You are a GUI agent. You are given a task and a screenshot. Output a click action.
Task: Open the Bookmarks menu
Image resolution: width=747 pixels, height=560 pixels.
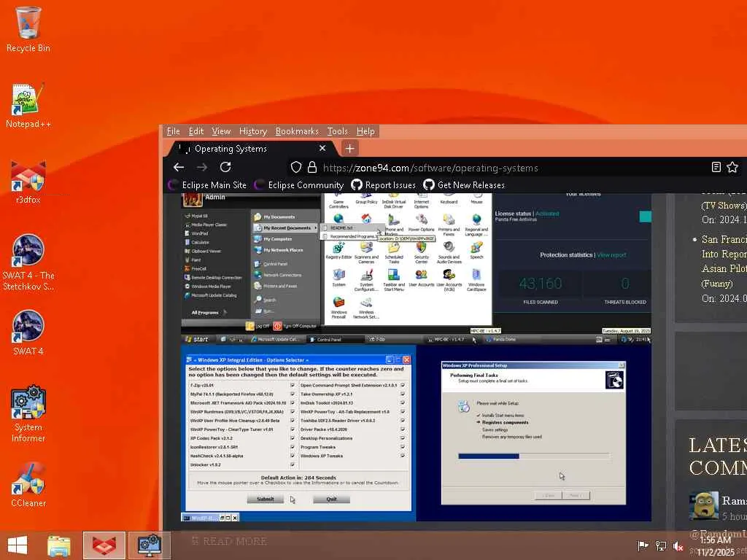[x=297, y=131]
